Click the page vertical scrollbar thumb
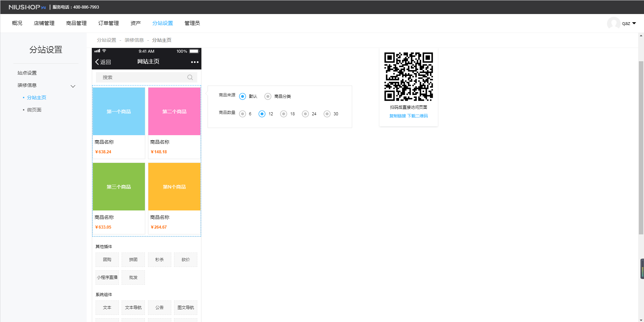 [x=641, y=148]
